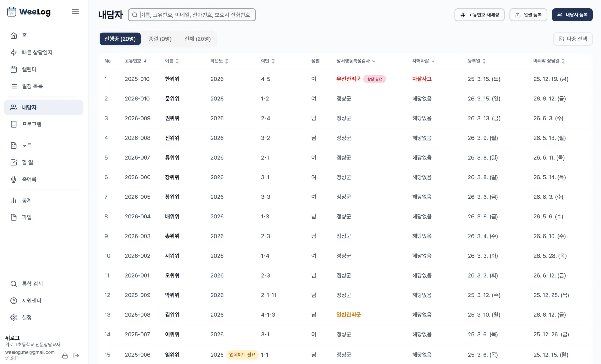
Task: Click the WeeLog calendar logo icon
Action: (x=12, y=12)
